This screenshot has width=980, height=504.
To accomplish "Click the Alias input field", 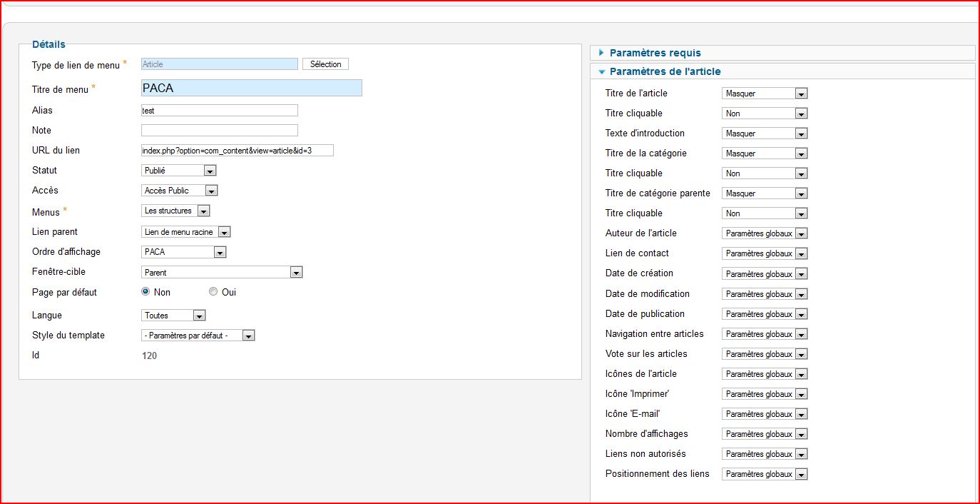I will click(219, 111).
